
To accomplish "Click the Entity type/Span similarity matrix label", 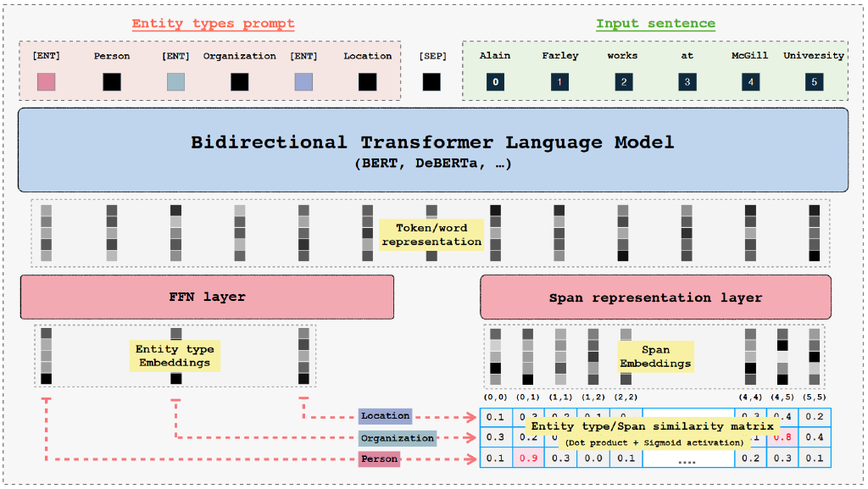I will coord(651,426).
